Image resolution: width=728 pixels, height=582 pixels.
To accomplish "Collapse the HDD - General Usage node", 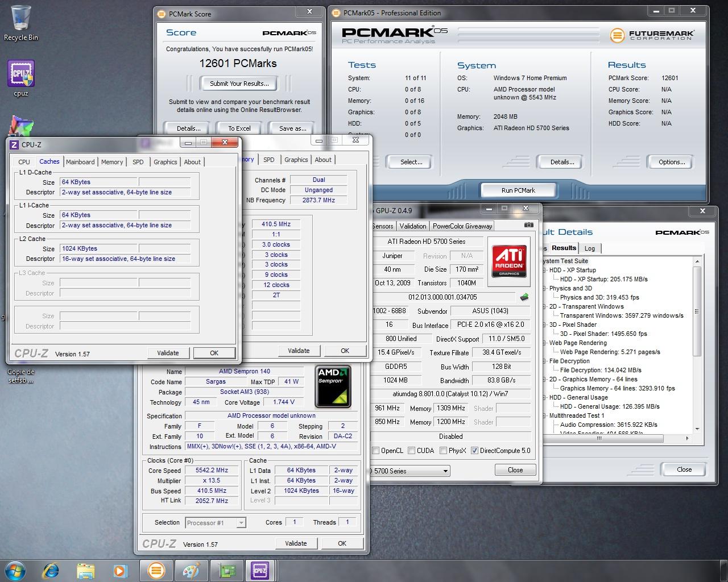I will [545, 398].
